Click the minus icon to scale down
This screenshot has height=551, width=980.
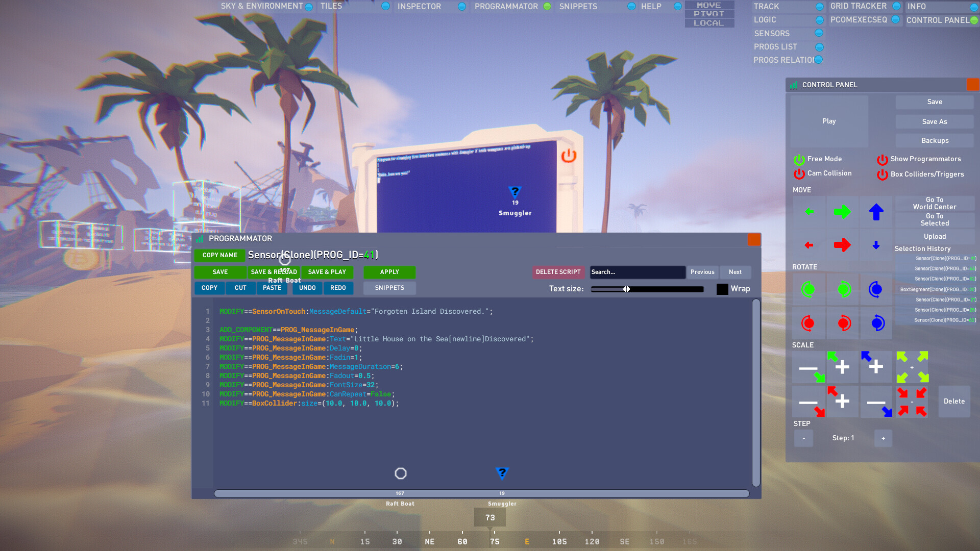[x=808, y=367]
